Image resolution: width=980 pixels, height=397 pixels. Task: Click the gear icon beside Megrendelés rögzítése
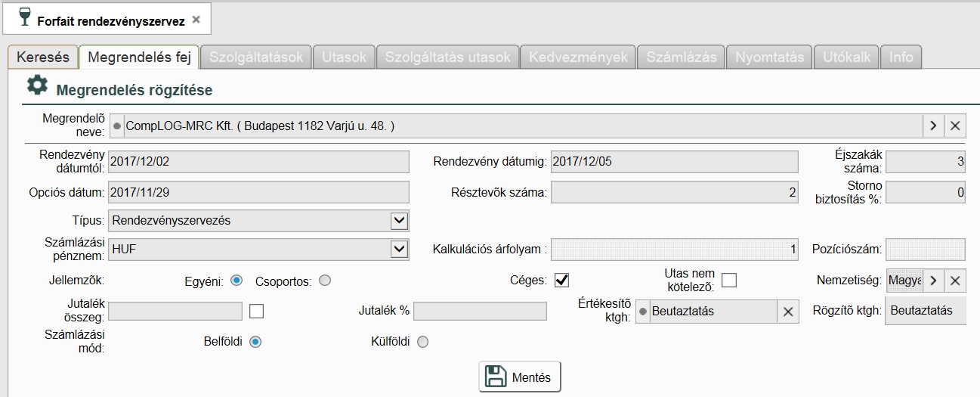pos(37,85)
